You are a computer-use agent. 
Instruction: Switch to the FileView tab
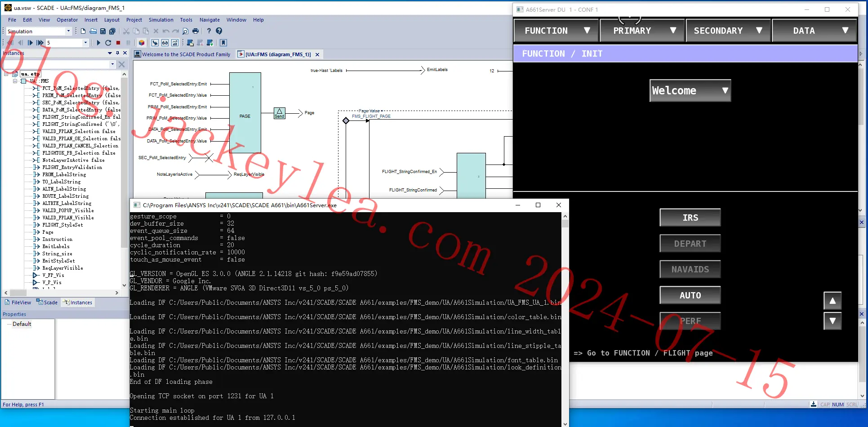(18, 302)
